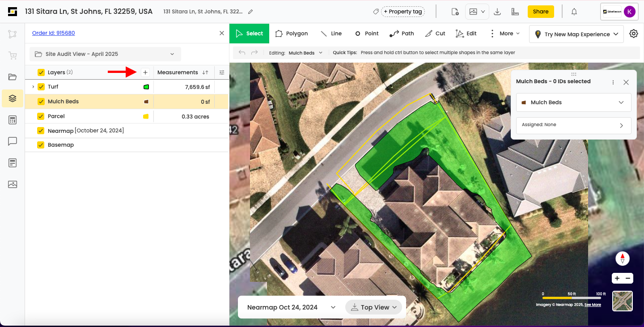The image size is (644, 327).
Task: Undo the last edit
Action: [x=242, y=53]
